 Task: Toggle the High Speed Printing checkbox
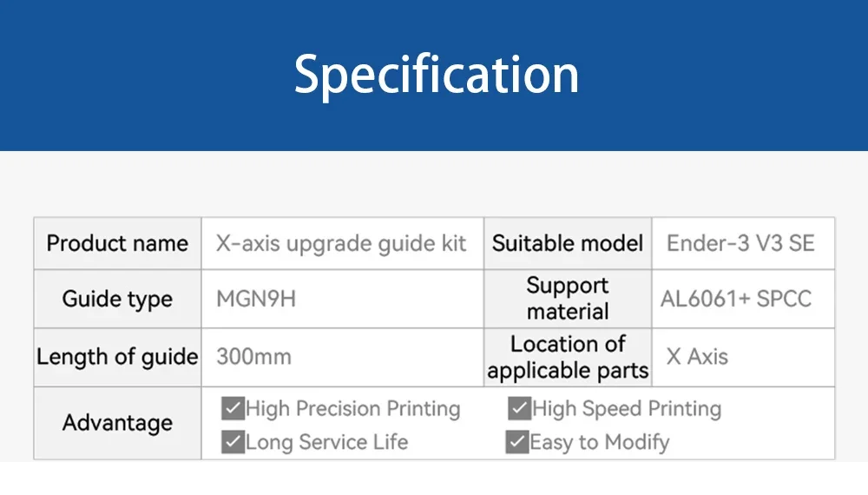tap(519, 409)
